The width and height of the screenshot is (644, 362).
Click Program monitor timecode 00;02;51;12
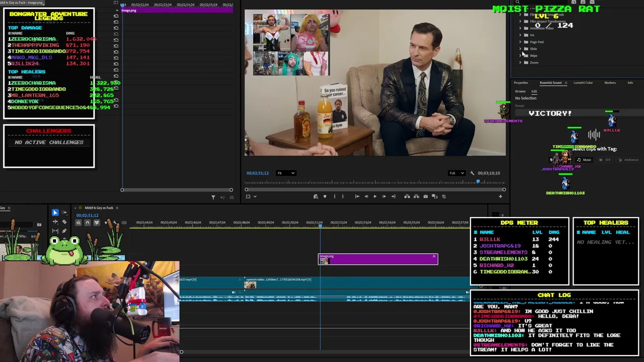257,173
